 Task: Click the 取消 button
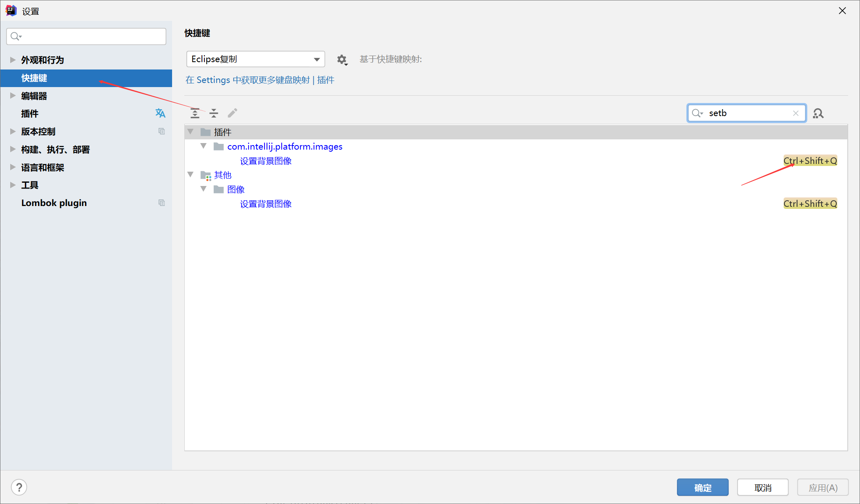pos(762,487)
